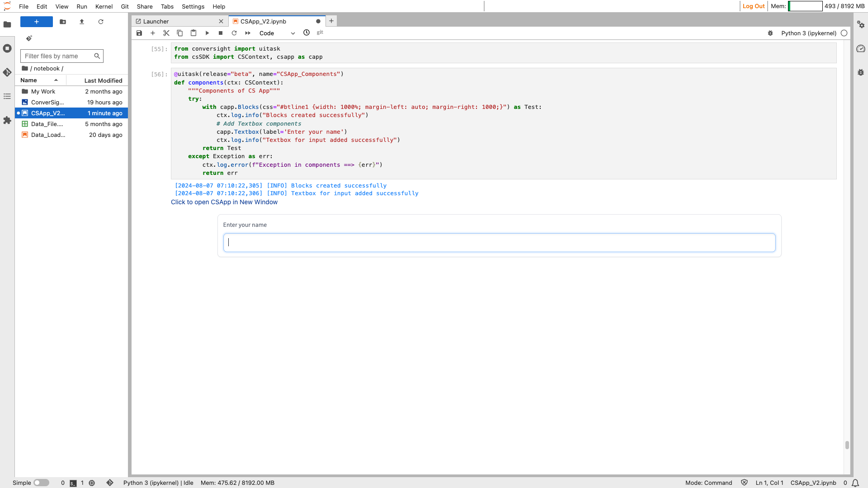868x488 pixels.
Task: Run the selected cell
Action: click(207, 33)
